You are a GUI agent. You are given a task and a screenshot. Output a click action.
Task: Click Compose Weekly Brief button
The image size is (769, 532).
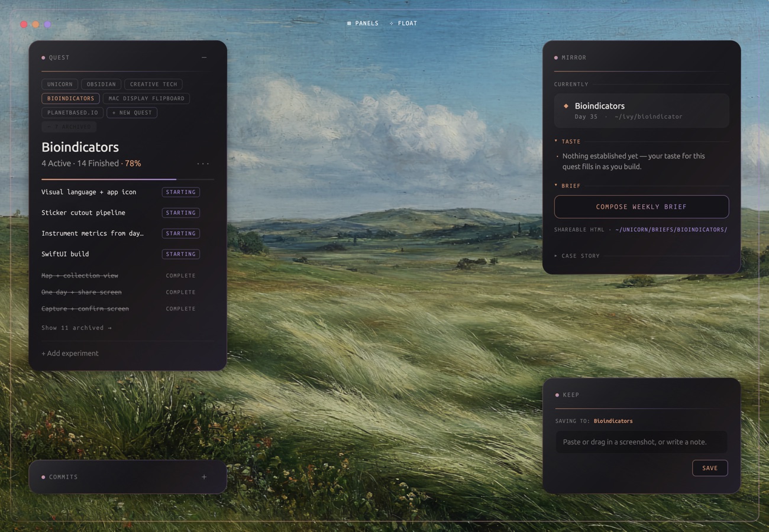[641, 207]
